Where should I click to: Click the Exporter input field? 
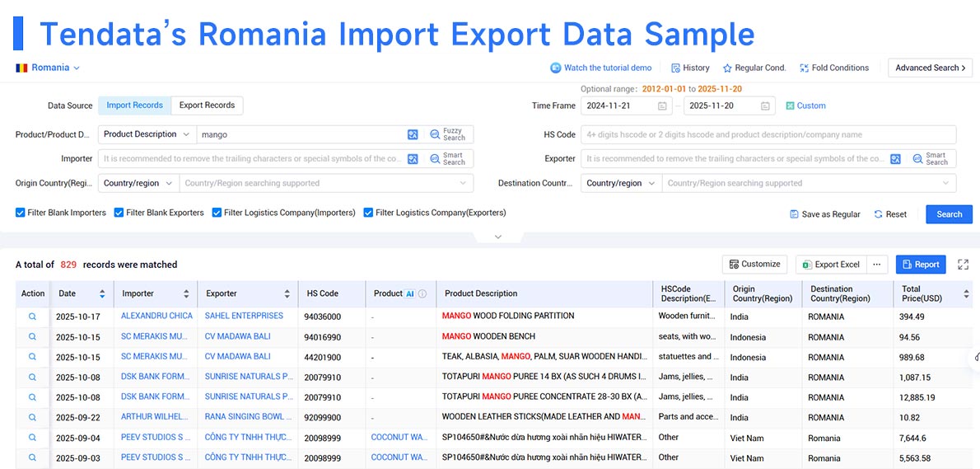click(735, 159)
